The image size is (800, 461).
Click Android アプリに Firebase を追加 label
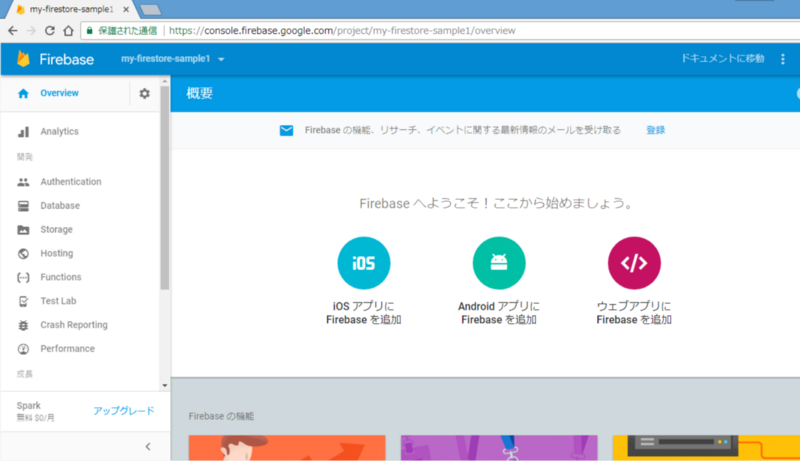(499, 313)
